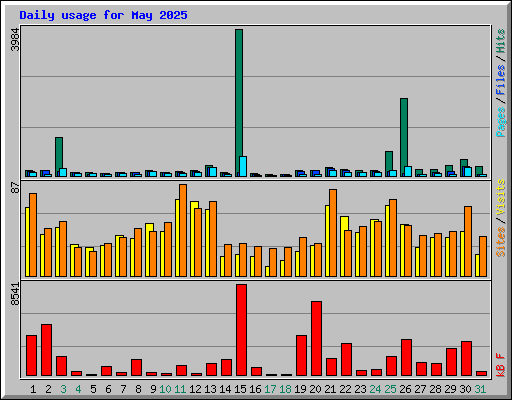This screenshot has width=512, height=400.
Task: Click day 4 weekend label on x-axis
Action: [78, 389]
